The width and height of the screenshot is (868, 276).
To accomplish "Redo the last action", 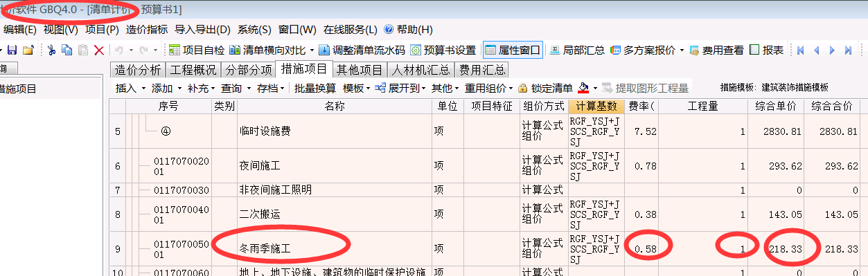I will point(144,50).
